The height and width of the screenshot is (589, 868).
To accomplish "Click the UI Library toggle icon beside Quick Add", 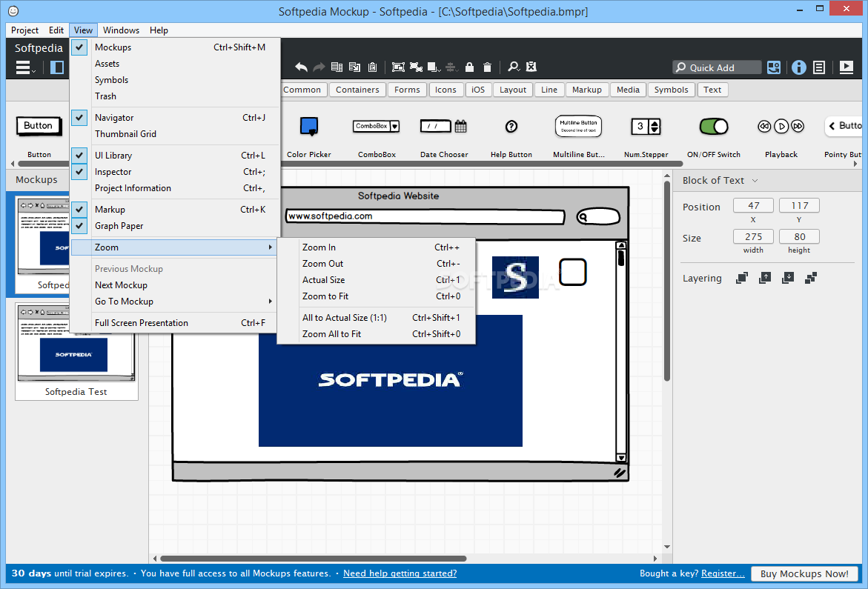I will point(774,67).
